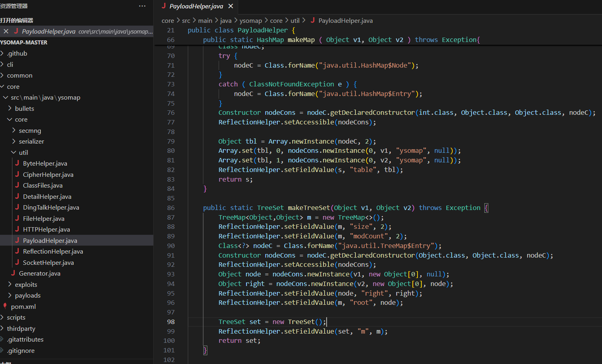Click the Maven icon beside pom.xml
The width and height of the screenshot is (602, 364).
click(x=5, y=306)
